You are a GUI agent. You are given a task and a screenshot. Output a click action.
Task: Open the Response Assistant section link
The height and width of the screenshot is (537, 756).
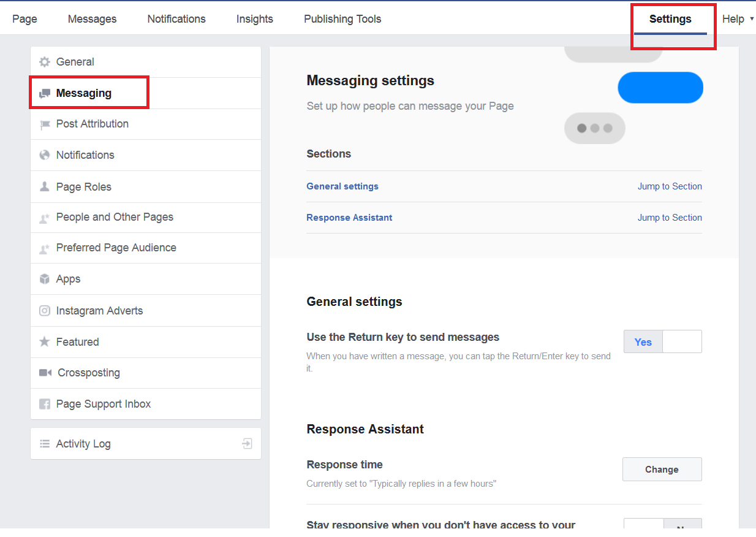(349, 218)
